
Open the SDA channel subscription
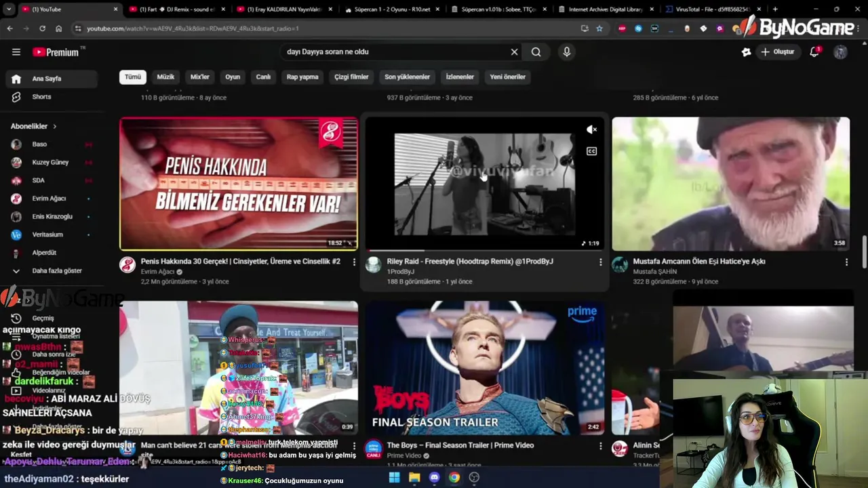52,180
